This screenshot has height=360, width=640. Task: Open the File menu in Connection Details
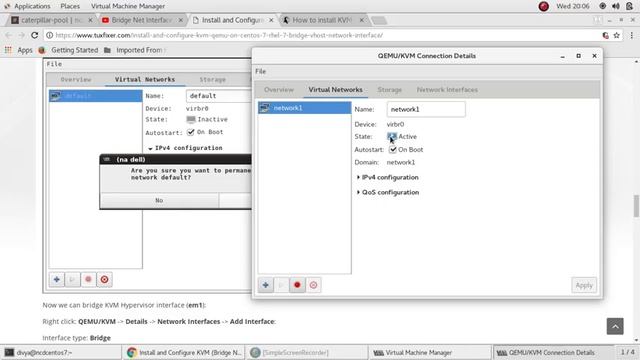tap(260, 71)
